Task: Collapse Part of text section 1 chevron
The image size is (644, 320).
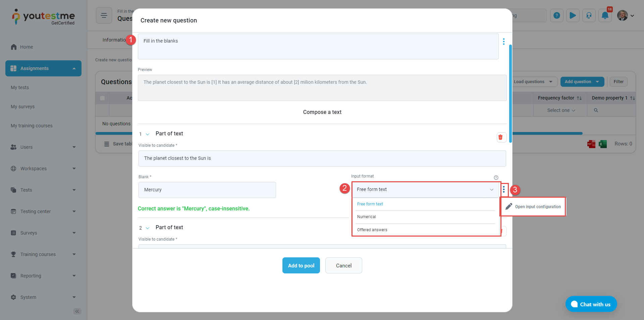Action: (x=148, y=134)
